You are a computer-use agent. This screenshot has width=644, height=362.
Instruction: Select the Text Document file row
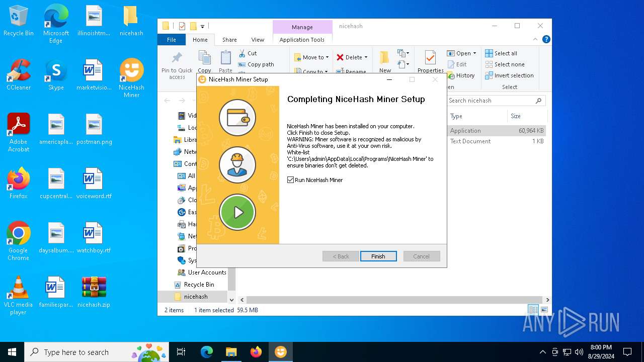496,141
